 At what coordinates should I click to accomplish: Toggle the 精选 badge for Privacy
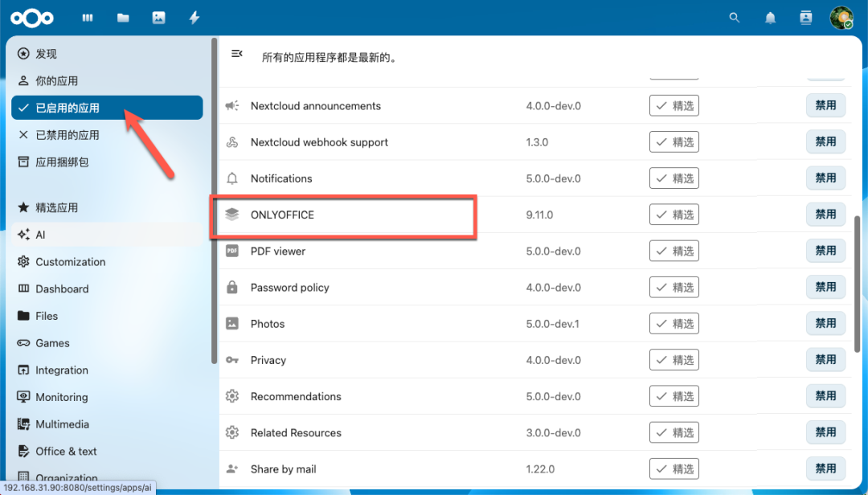tap(674, 359)
